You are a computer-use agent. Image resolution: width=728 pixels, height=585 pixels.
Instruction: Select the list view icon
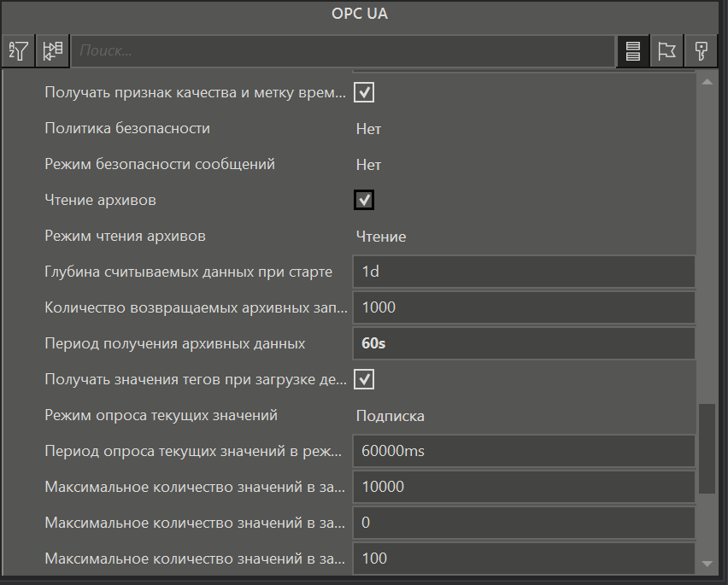pos(633,51)
